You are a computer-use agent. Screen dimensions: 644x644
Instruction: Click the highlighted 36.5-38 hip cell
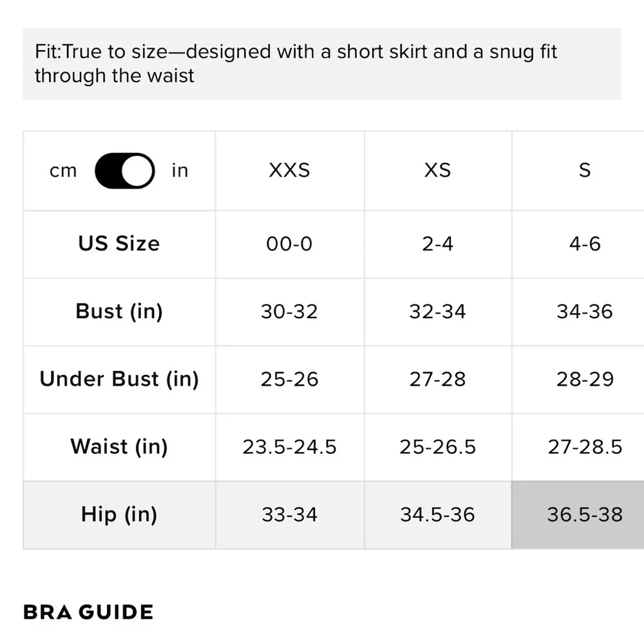(x=584, y=515)
